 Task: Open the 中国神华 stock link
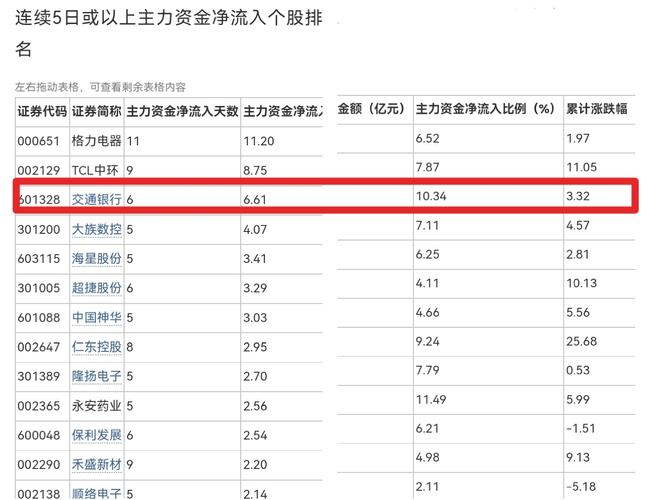click(97, 318)
